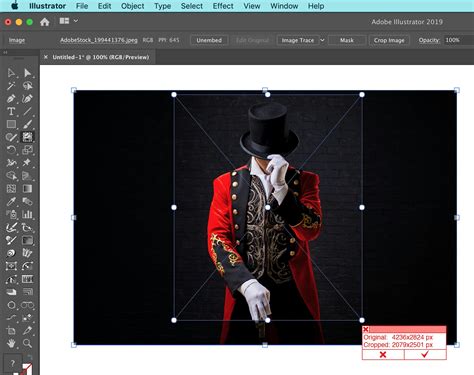Image resolution: width=474 pixels, height=375 pixels.
Task: Open the Help menu
Action: pos(316,6)
